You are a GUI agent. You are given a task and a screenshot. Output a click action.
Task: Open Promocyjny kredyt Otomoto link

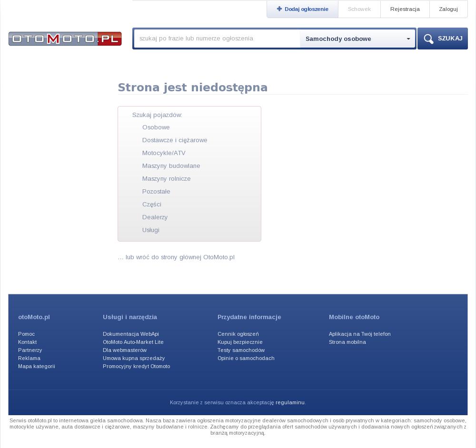(136, 366)
